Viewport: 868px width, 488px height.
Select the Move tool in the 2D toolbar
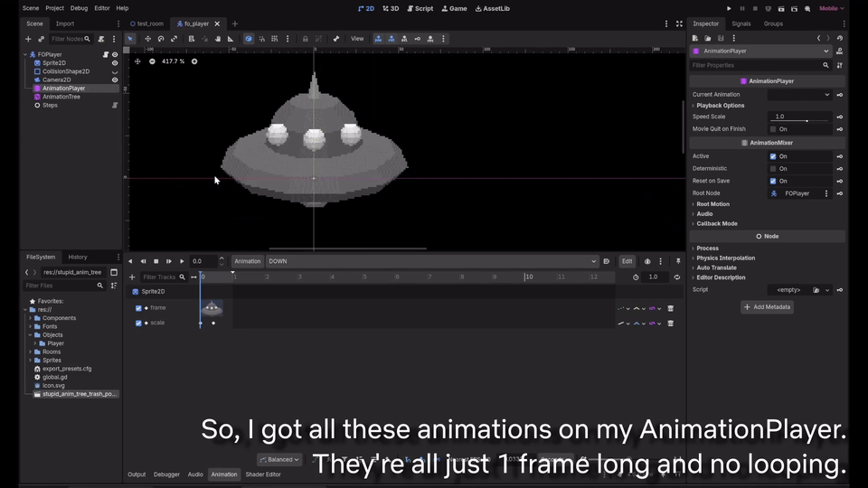coord(147,39)
